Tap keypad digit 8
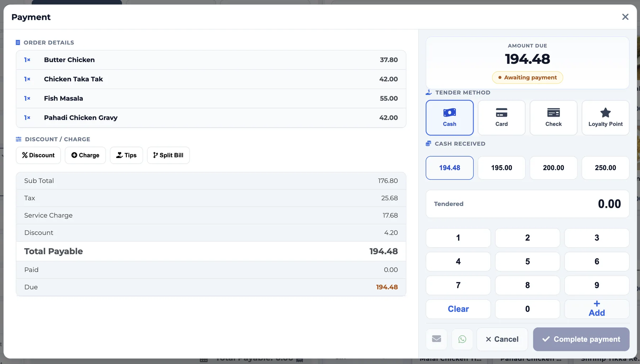 coord(527,285)
